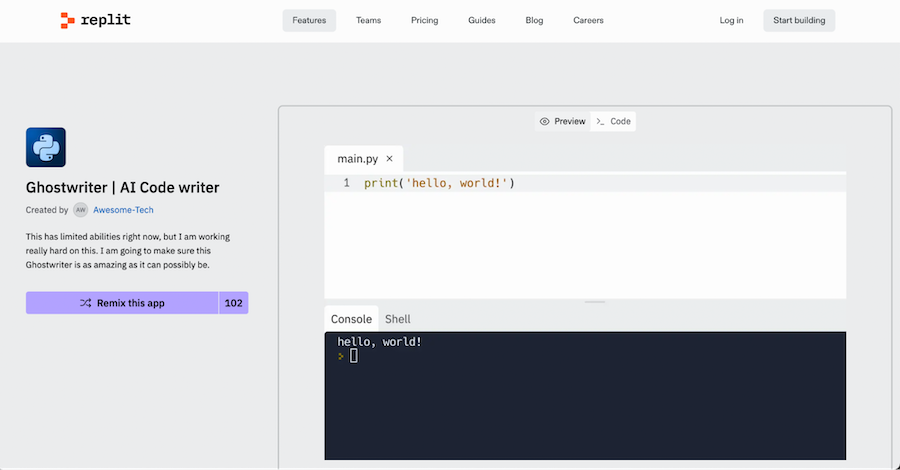Screen dimensions: 900x470
Task: Open the Python app icon thumbnail
Action: coord(46,147)
